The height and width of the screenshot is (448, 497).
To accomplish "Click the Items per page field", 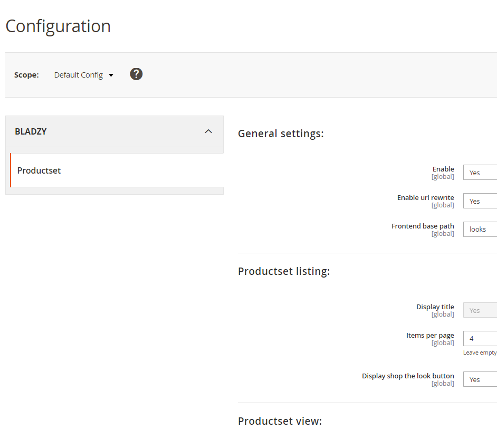I will tap(480, 339).
